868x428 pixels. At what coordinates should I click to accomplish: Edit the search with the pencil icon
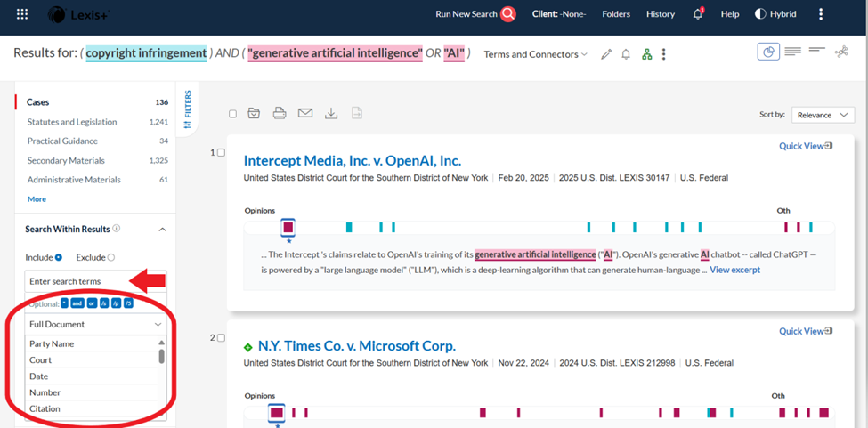click(606, 54)
